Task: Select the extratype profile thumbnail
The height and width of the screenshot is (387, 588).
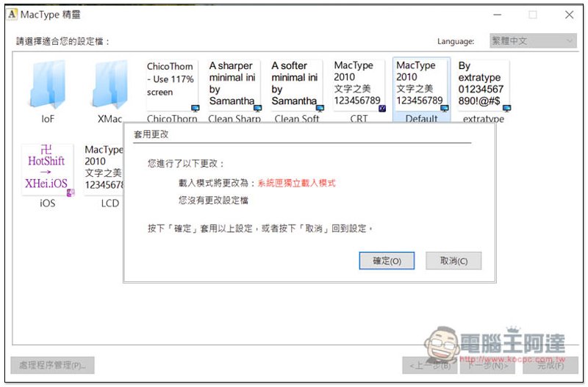Action: point(484,85)
